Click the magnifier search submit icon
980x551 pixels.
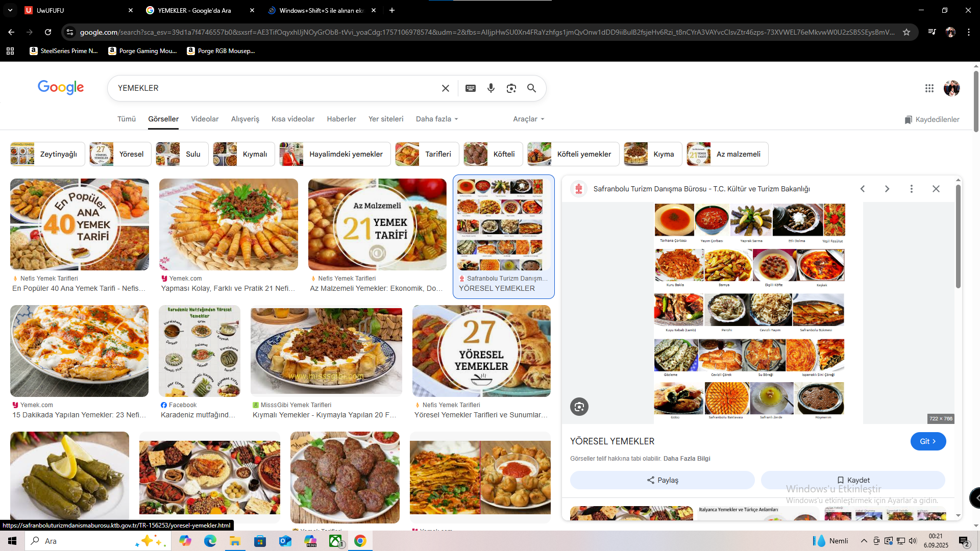tap(531, 88)
